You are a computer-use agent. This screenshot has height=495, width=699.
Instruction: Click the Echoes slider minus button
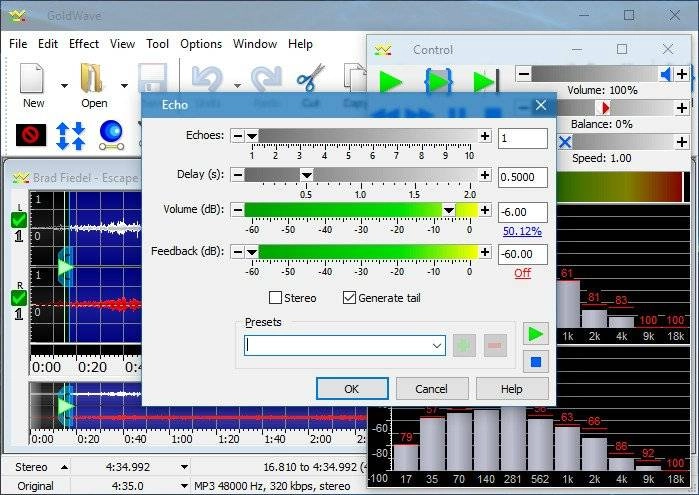tap(238, 136)
